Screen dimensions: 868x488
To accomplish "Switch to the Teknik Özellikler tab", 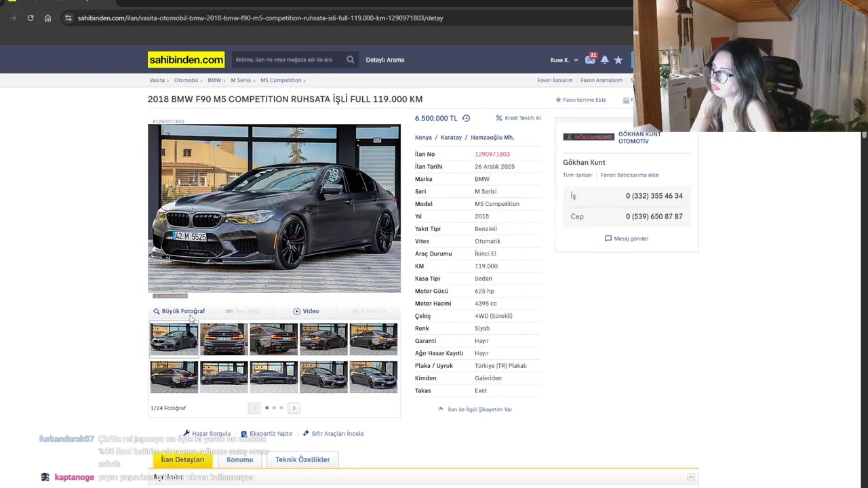I will 302,460.
